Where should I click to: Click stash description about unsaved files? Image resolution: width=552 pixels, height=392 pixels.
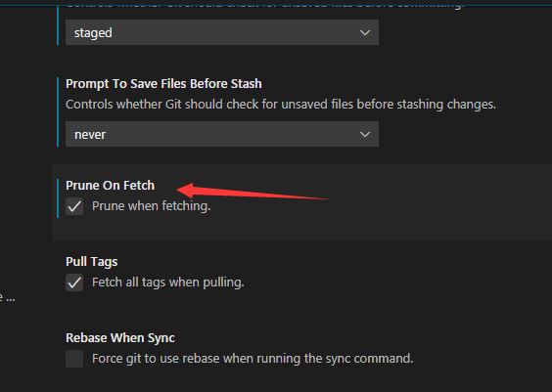pos(281,105)
